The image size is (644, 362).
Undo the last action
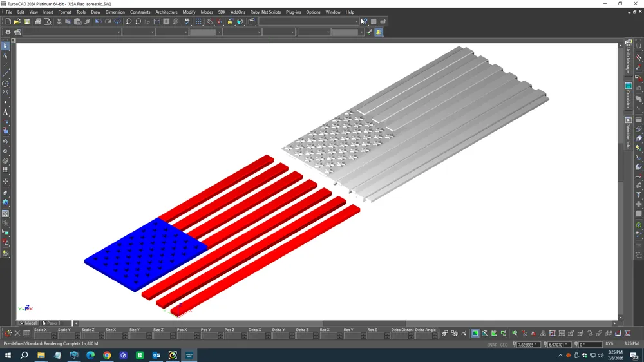click(98, 21)
